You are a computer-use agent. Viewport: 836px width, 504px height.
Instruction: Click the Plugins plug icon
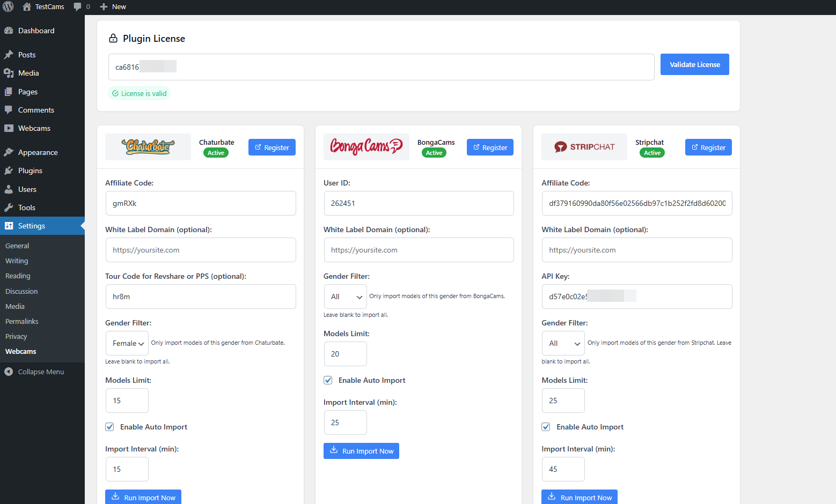point(9,171)
